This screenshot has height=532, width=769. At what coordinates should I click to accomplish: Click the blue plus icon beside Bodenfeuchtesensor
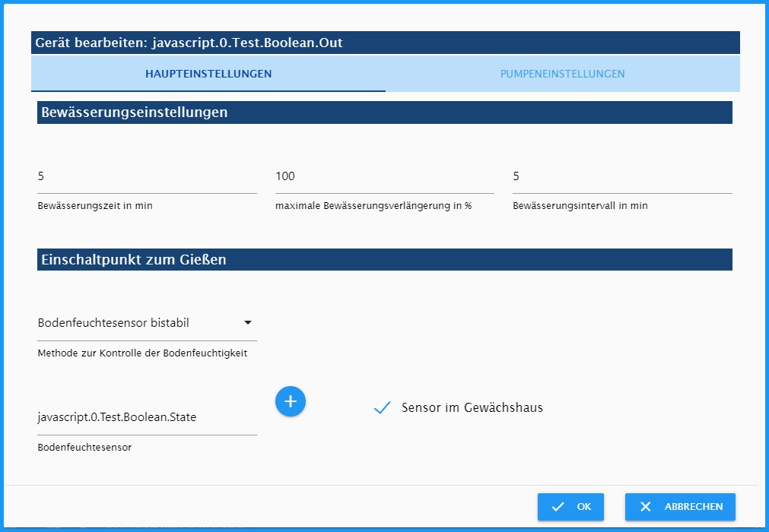pos(291,401)
